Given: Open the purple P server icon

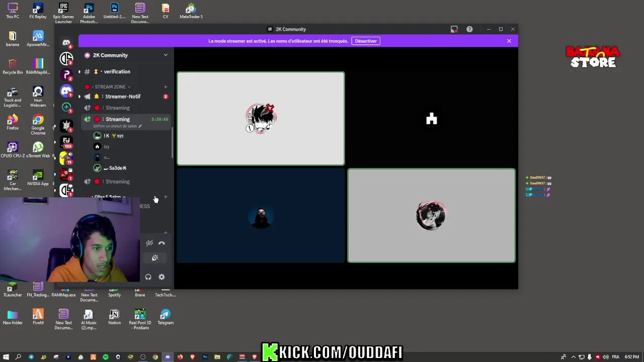Looking at the screenshot, I should (x=66, y=75).
